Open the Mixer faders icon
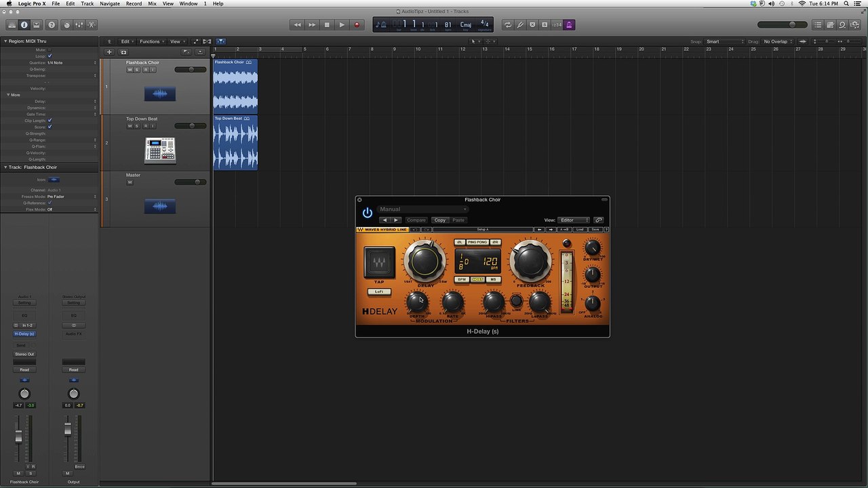Screen dimensions: 868x488 [79, 25]
